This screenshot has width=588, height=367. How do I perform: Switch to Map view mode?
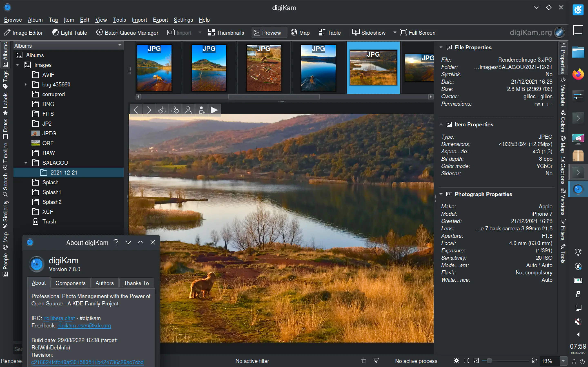tap(300, 33)
